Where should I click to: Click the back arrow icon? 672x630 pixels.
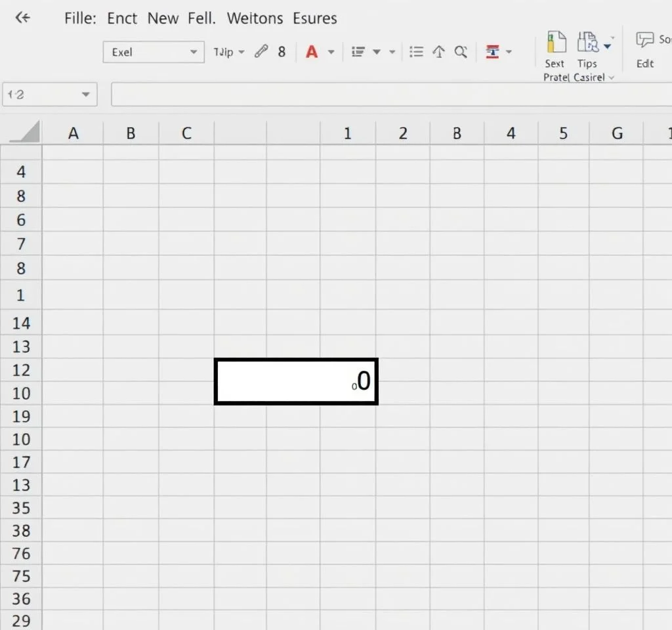click(x=23, y=18)
